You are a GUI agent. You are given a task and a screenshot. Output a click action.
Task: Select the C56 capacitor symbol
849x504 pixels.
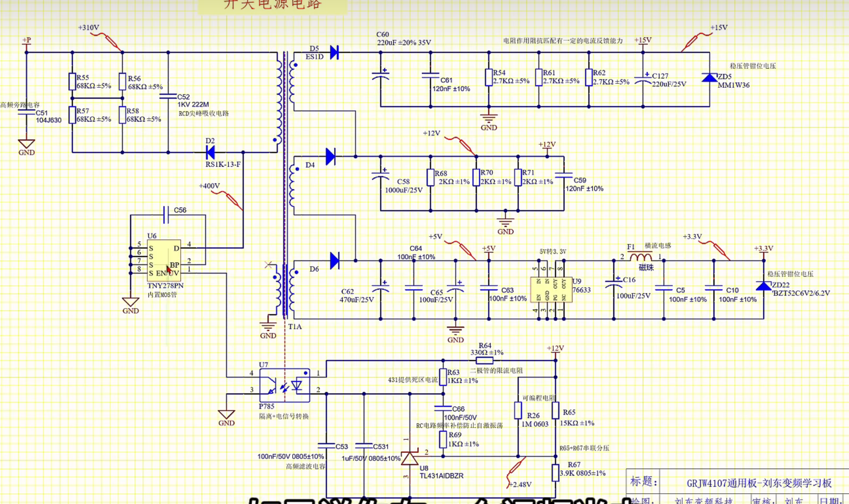[x=166, y=214]
